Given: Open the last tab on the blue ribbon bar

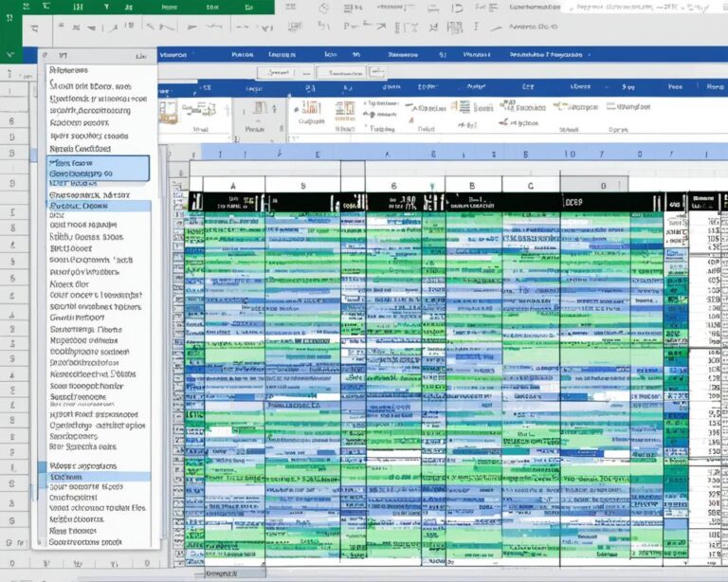Looking at the screenshot, I should [x=674, y=55].
